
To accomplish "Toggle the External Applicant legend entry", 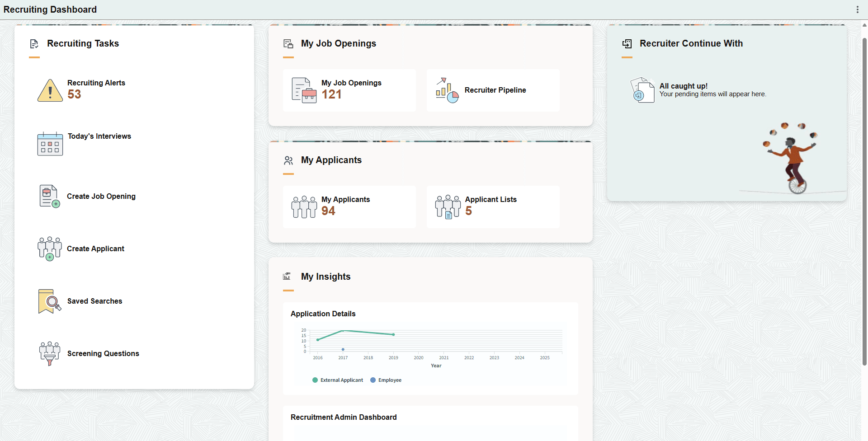I will [337, 380].
